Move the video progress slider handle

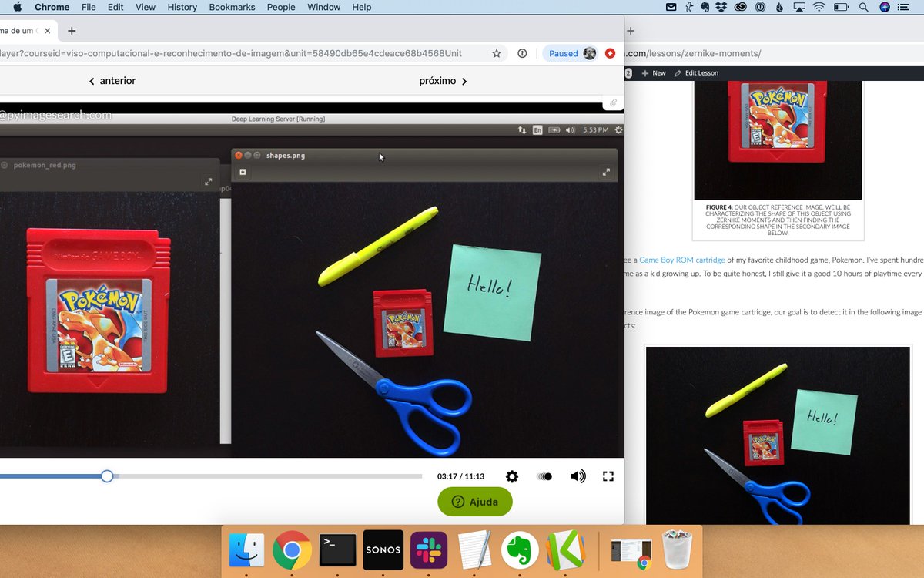click(107, 476)
